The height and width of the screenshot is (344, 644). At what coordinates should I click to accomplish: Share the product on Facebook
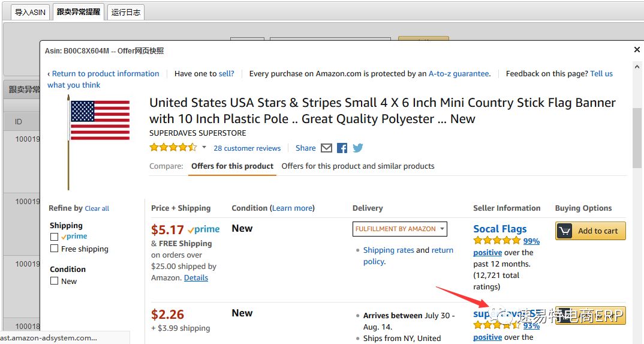[342, 148]
